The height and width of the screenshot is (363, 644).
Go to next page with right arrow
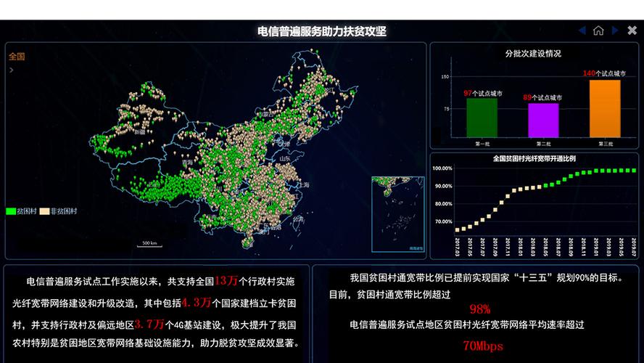click(615, 30)
